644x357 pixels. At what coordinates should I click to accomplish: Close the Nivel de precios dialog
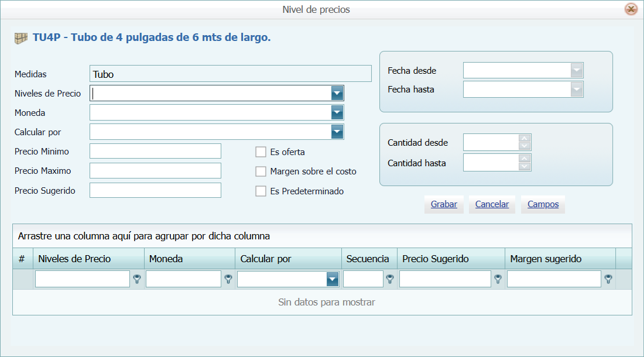(632, 9)
